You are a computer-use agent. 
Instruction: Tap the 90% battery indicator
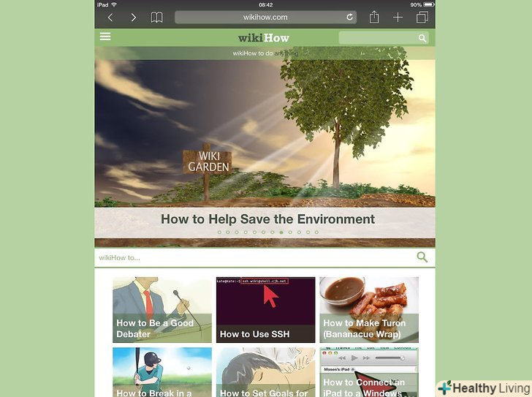[422, 4]
